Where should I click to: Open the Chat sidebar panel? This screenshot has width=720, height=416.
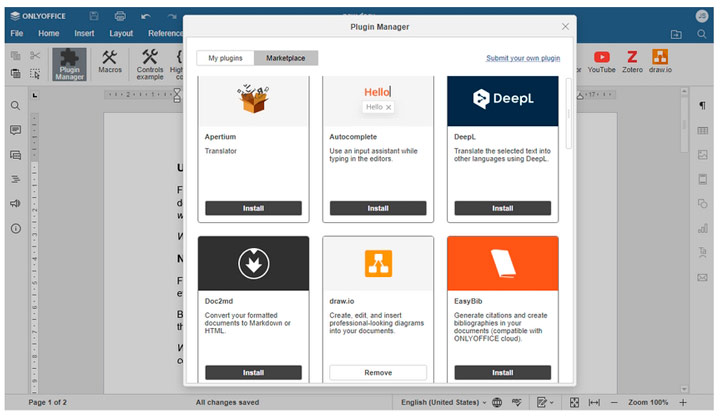(x=15, y=155)
